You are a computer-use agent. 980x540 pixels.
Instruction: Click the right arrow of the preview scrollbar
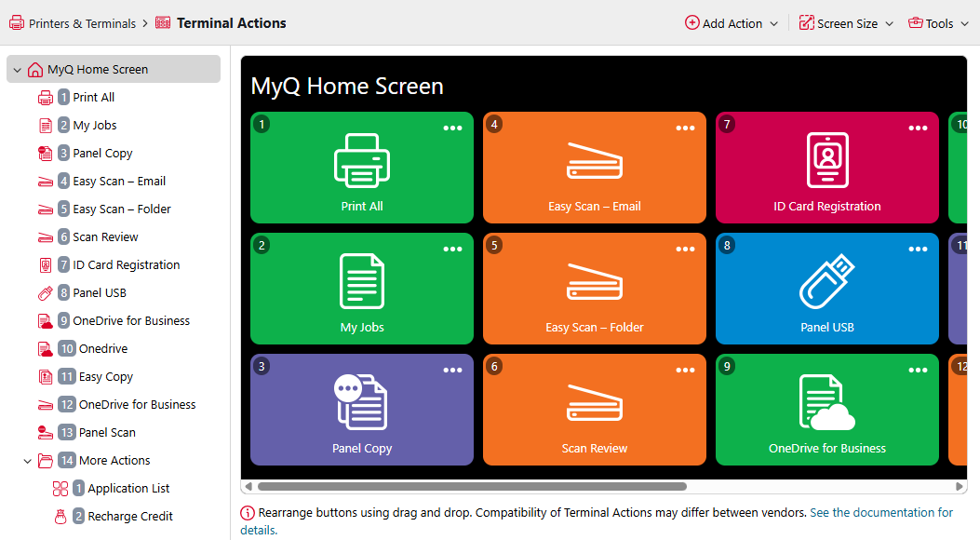tap(960, 486)
